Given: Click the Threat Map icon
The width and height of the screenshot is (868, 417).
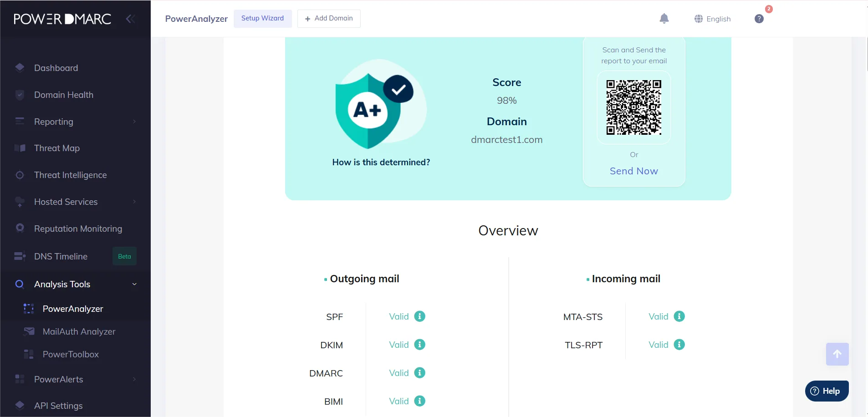Looking at the screenshot, I should (20, 148).
